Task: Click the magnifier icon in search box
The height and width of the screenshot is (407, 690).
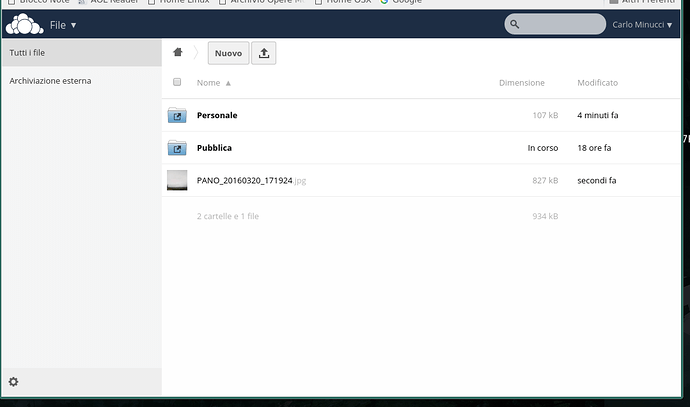Action: click(x=514, y=24)
